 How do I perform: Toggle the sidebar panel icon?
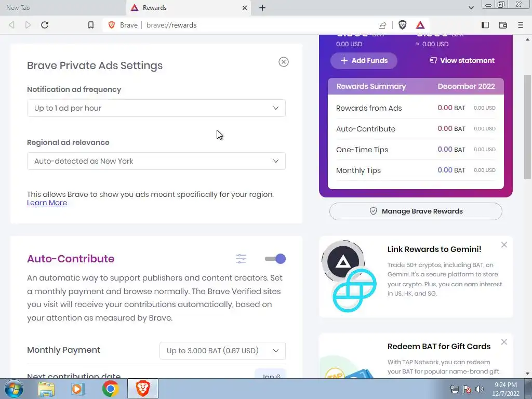click(485, 25)
